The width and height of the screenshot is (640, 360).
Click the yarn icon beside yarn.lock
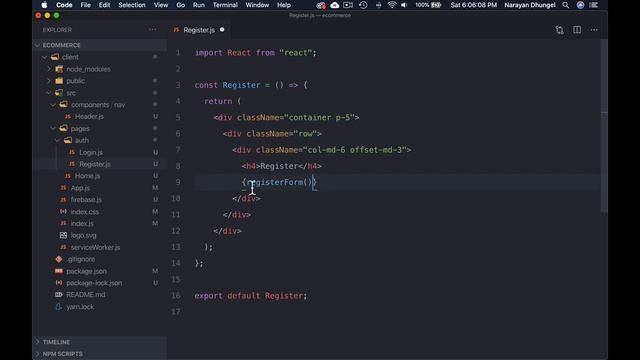click(59, 307)
